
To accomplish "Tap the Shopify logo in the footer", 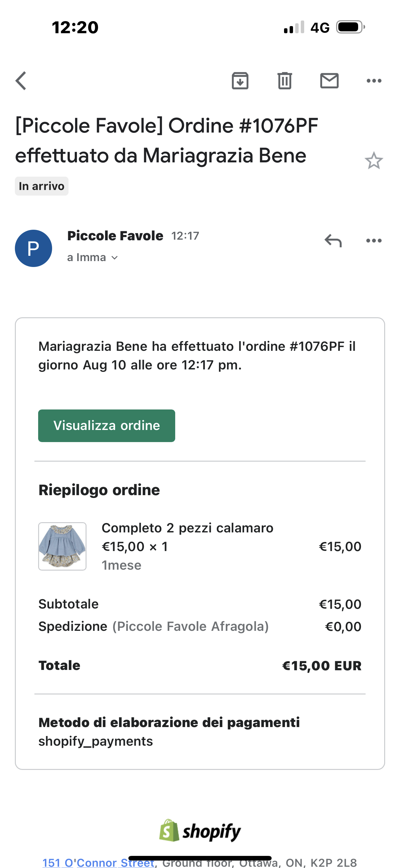I will 200,831.
